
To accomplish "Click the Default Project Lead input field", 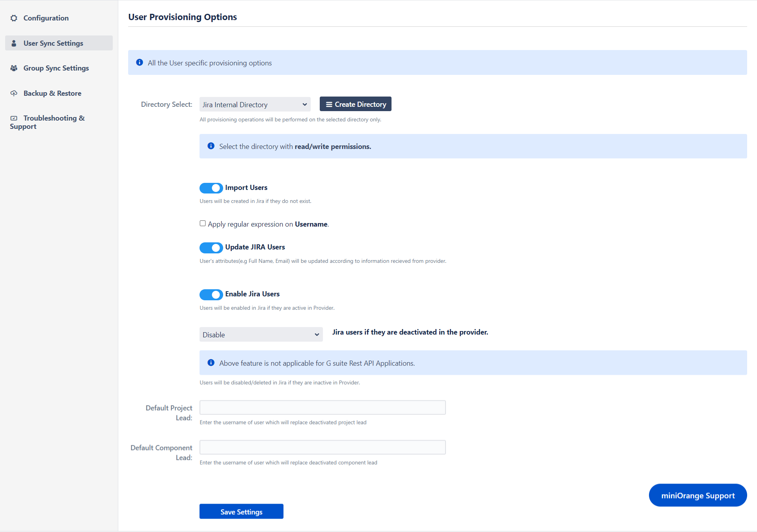I will 322,407.
